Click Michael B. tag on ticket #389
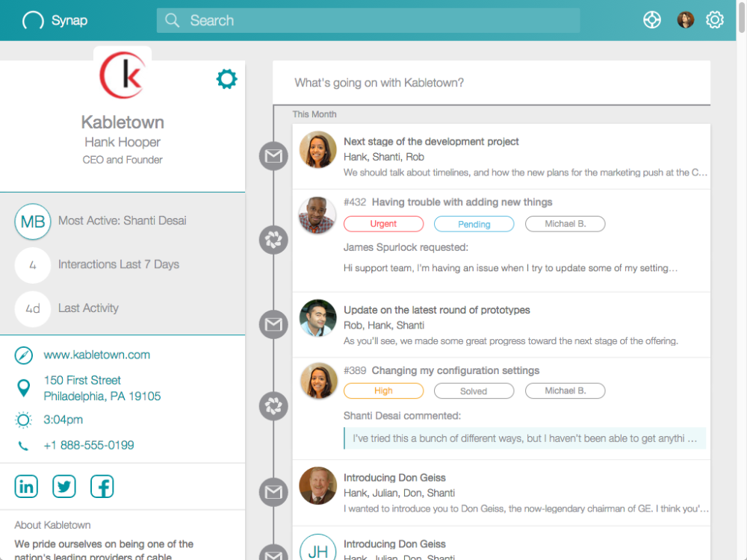Screen dimensions: 747x560 pos(565,391)
